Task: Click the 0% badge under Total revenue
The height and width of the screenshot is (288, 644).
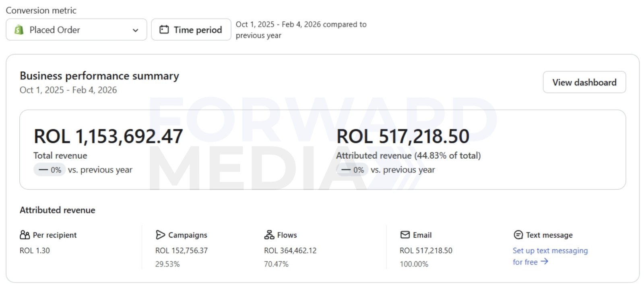Action: 50,170
